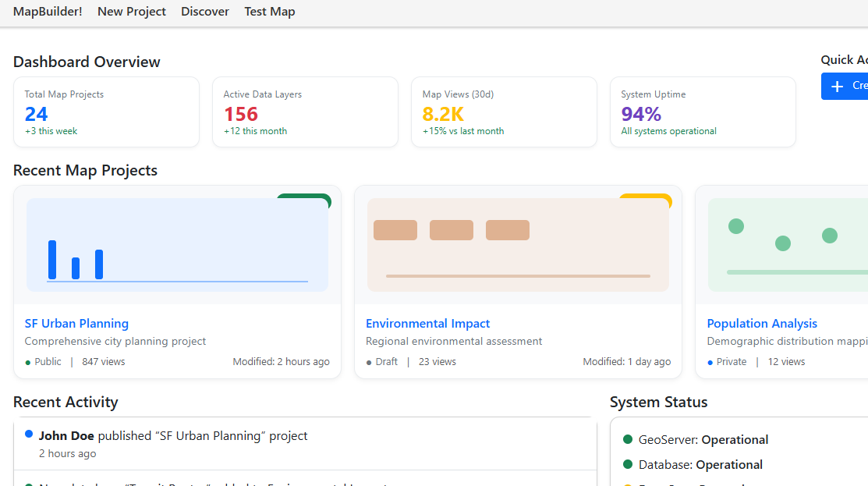The height and width of the screenshot is (486, 868).
Task: Click the 'Draft' label on Environmental Impact
Action: click(386, 361)
